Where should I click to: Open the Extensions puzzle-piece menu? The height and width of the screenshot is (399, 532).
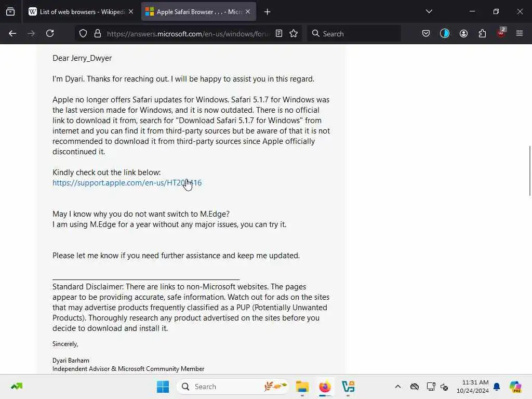click(x=482, y=33)
